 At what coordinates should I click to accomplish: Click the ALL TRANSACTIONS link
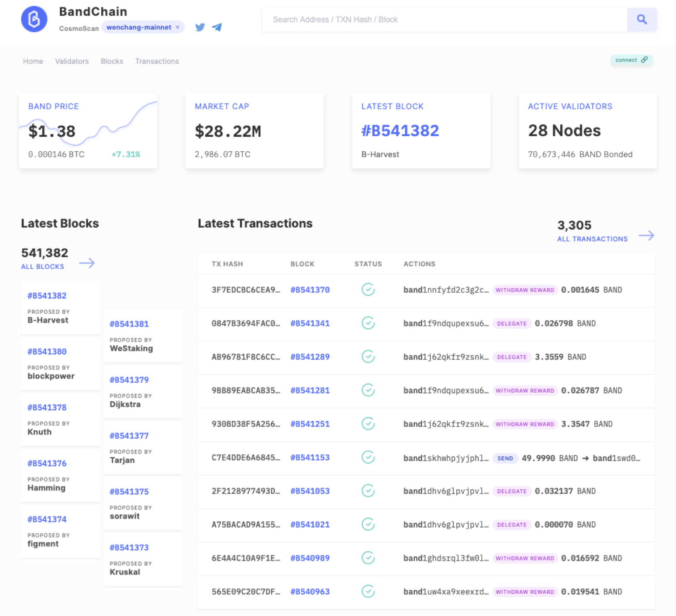592,239
